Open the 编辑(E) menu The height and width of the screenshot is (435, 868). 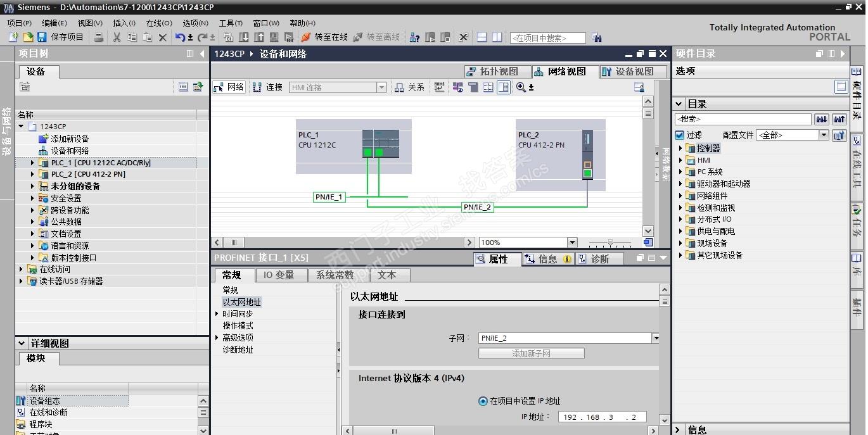click(x=54, y=23)
